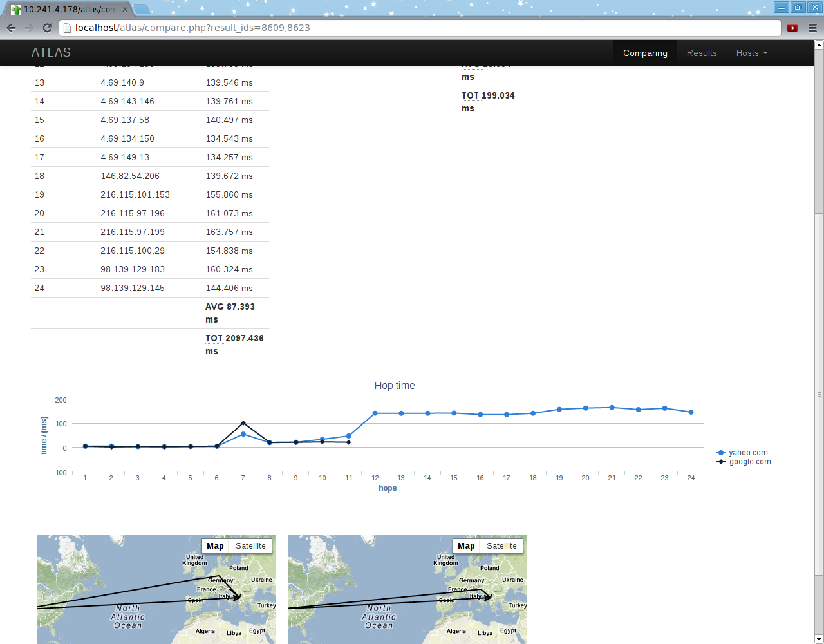The width and height of the screenshot is (824, 644).
Task: Open the Comparing nav item
Action: click(x=645, y=53)
